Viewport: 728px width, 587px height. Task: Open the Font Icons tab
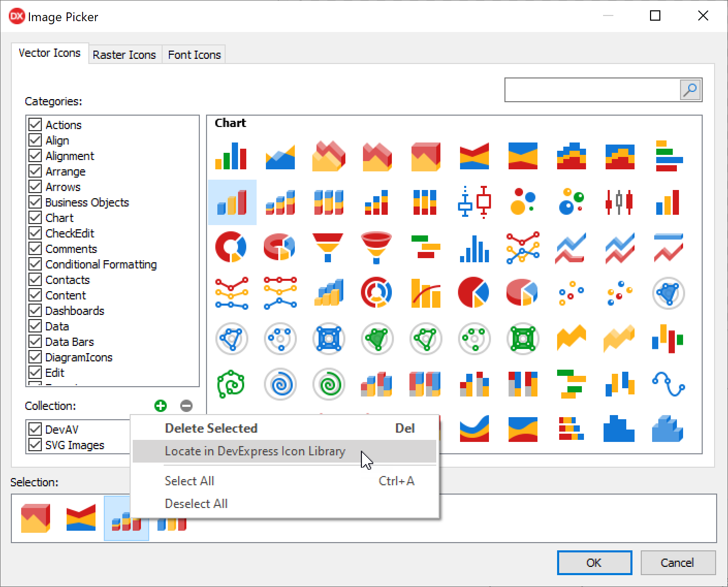[194, 55]
